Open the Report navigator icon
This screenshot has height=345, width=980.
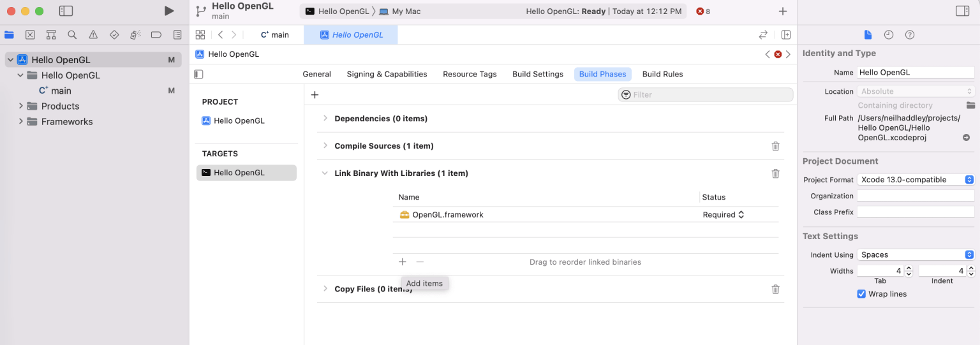pos(177,35)
